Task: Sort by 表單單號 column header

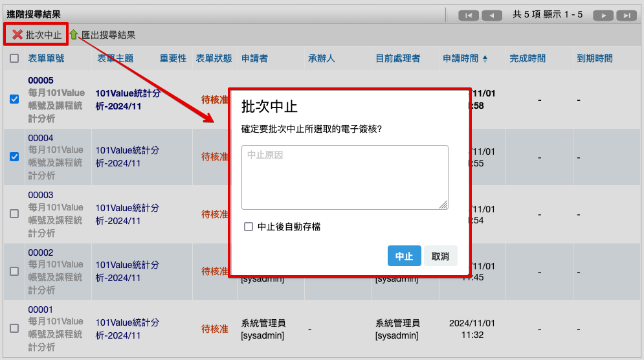Action: coord(46,58)
